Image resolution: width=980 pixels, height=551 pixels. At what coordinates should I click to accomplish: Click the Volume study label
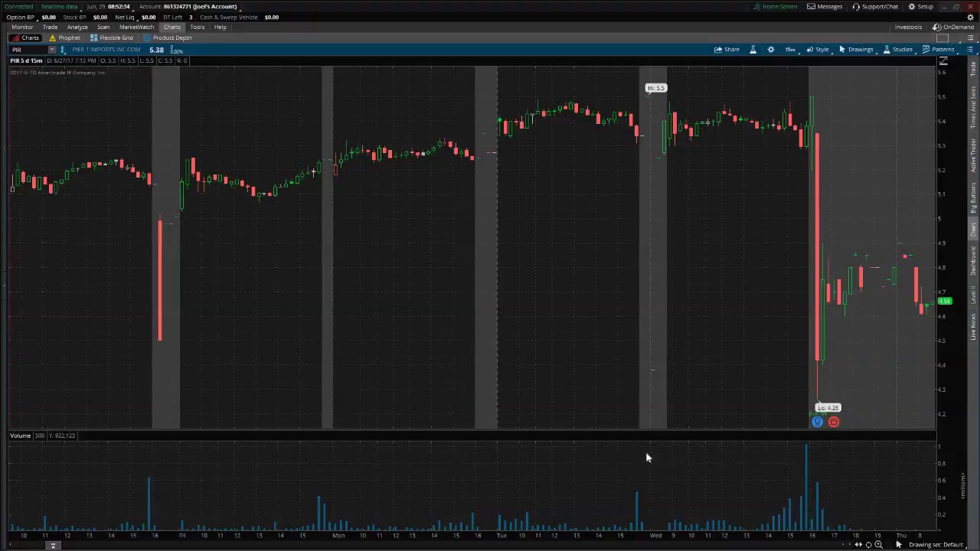click(20, 435)
